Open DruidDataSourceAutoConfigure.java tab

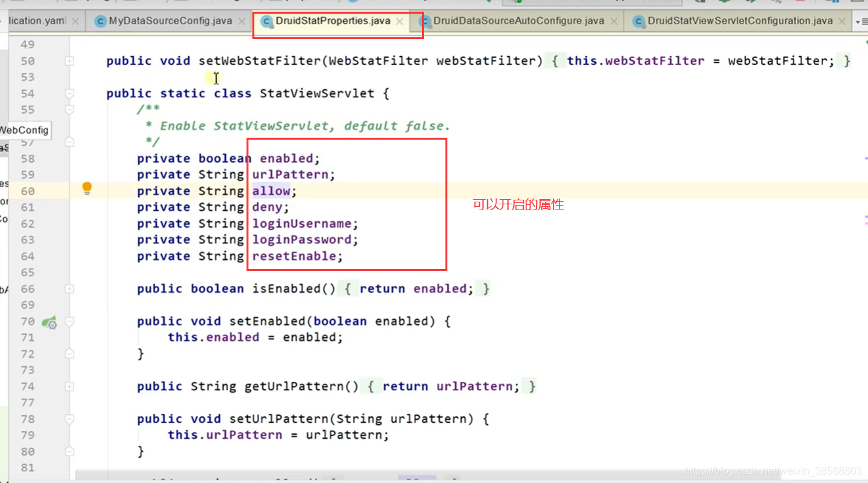pos(518,21)
